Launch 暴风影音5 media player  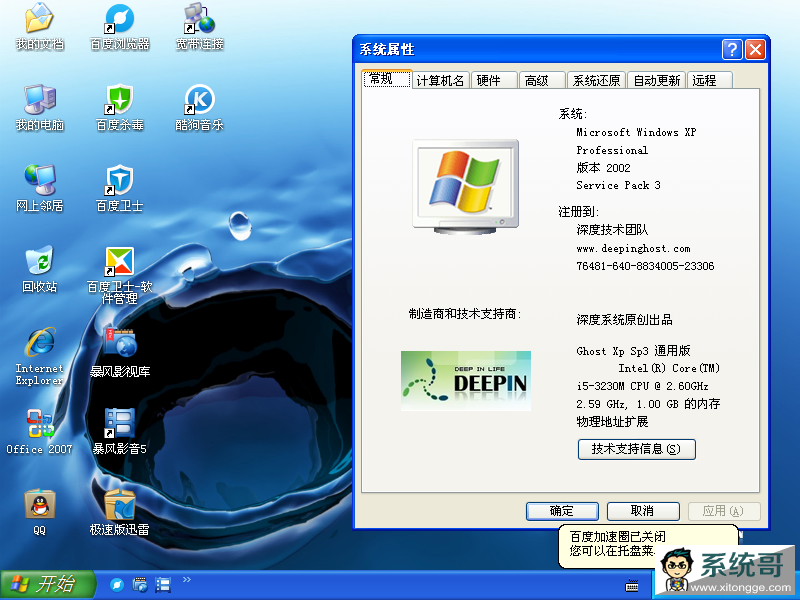(x=119, y=431)
